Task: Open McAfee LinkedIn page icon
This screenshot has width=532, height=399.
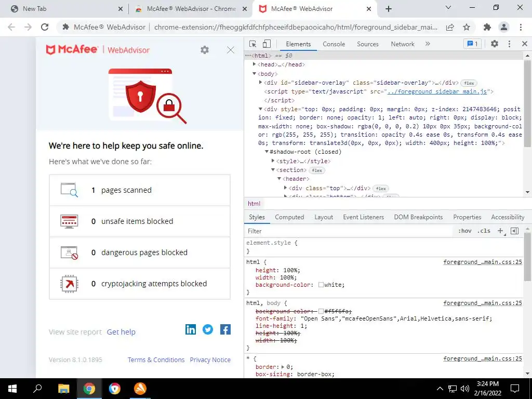Action: click(x=191, y=329)
